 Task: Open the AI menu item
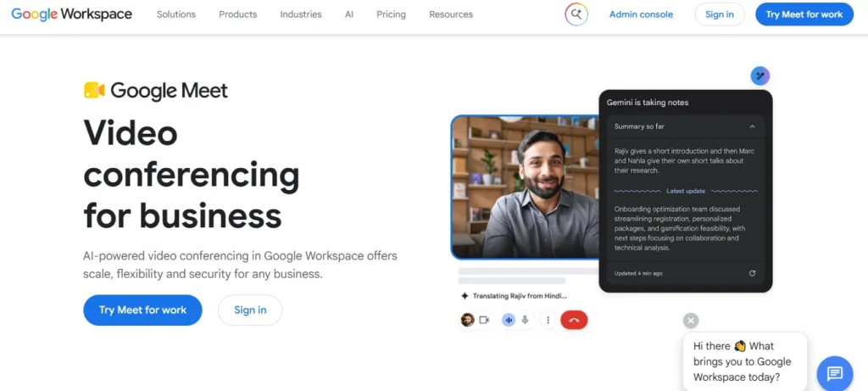[x=349, y=14]
